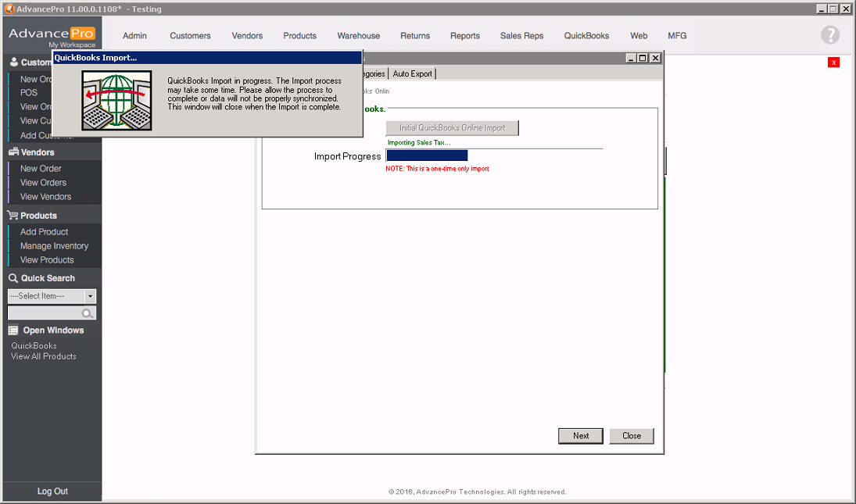Click the Products shopping cart icon
This screenshot has width=856, height=504.
click(13, 215)
